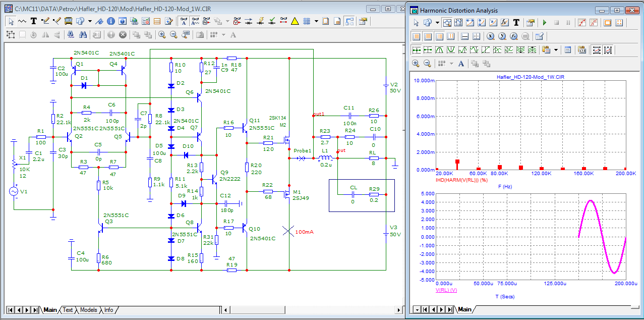Select the V(RL) (V) waveform label
The image size is (644, 320).
point(446,291)
